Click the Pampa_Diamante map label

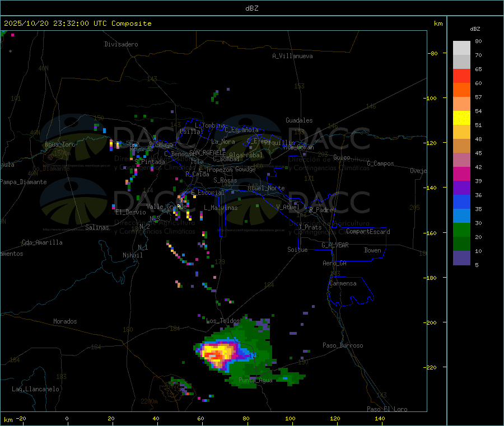(23, 182)
